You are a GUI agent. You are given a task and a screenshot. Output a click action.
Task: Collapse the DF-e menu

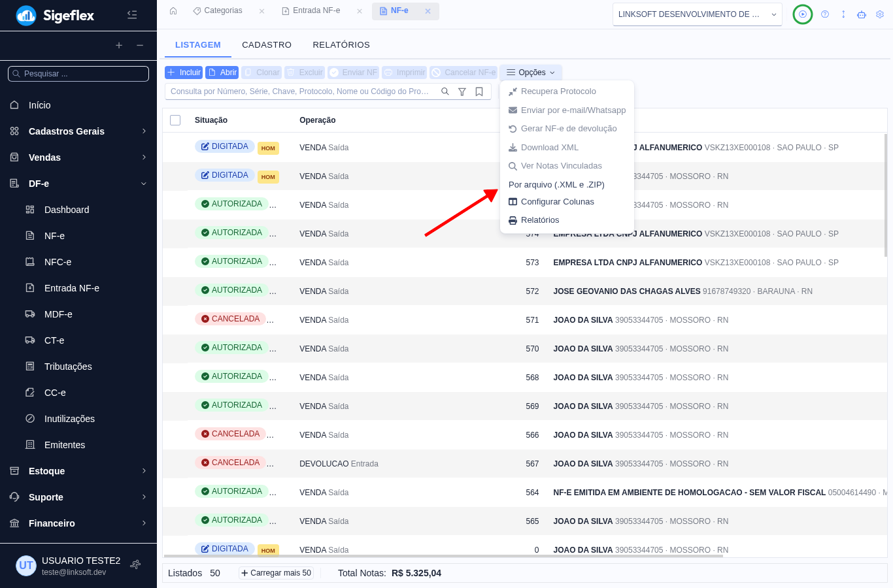click(x=78, y=184)
